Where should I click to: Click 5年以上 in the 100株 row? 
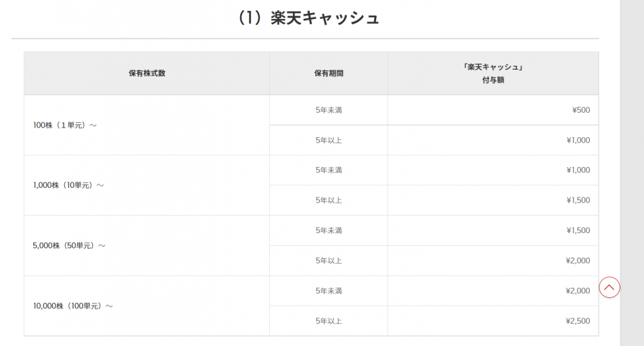[329, 141]
